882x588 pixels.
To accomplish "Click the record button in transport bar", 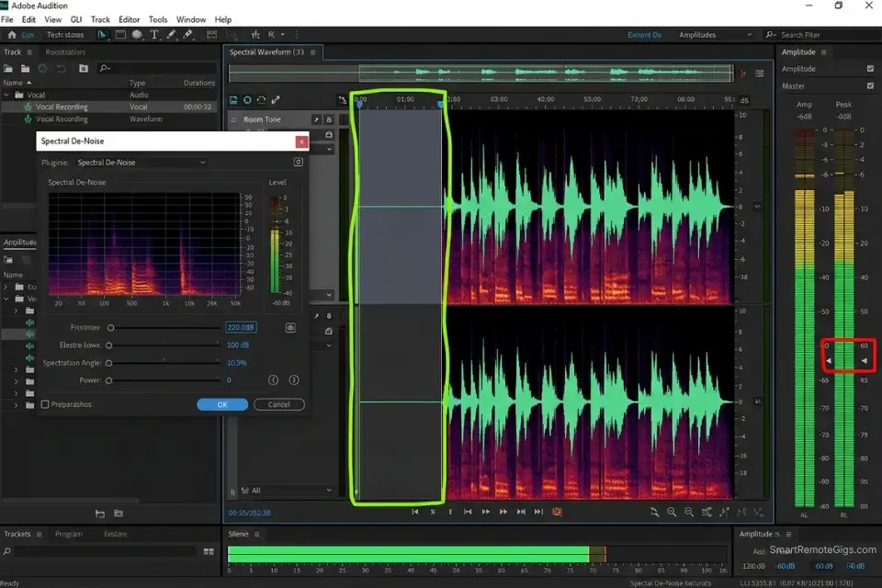I will (557, 512).
